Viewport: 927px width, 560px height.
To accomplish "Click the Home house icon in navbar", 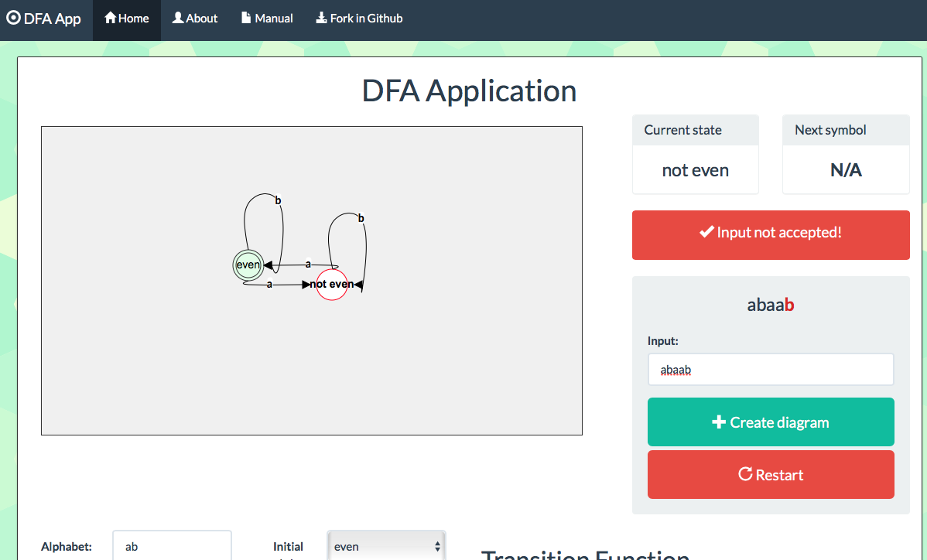I will point(111,18).
